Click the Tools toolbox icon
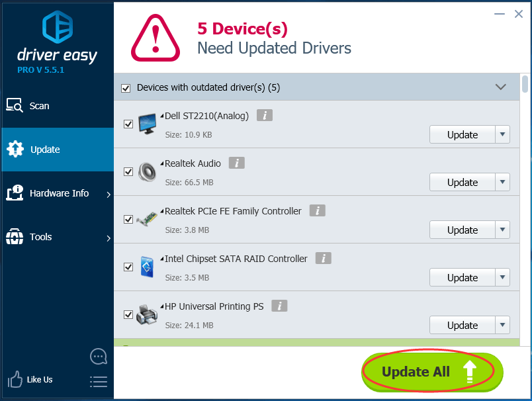 [x=15, y=236]
